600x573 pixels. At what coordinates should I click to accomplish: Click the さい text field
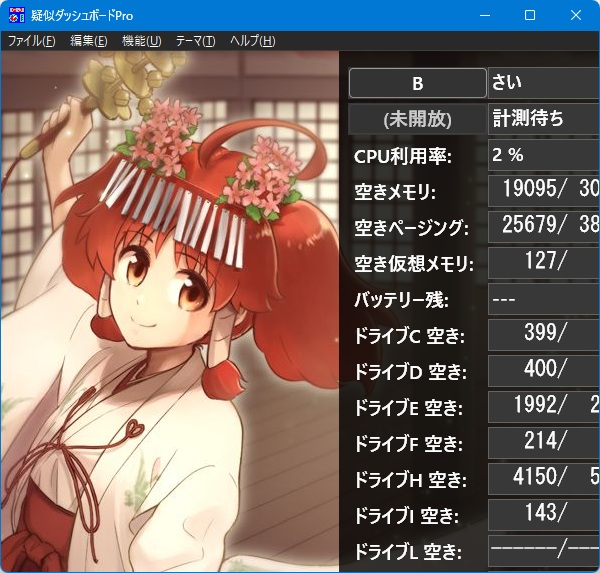tap(543, 81)
